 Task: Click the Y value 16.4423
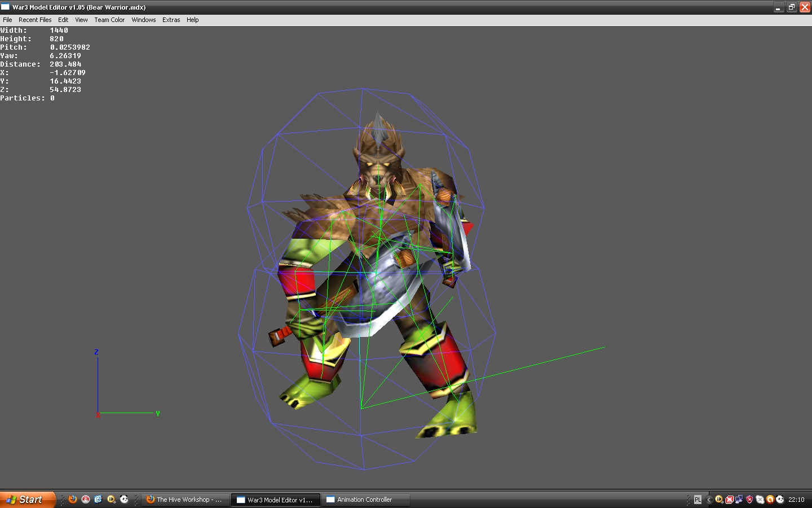click(x=65, y=81)
